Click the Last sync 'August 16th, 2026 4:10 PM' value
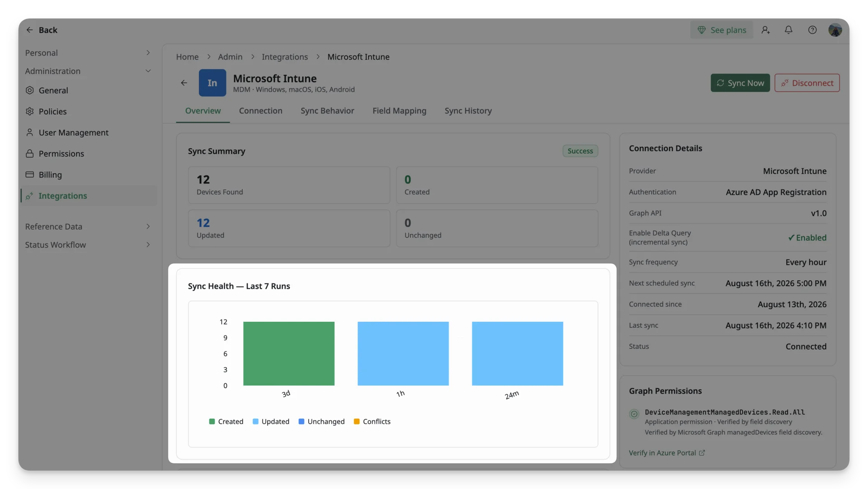This screenshot has height=489, width=868. point(776,325)
